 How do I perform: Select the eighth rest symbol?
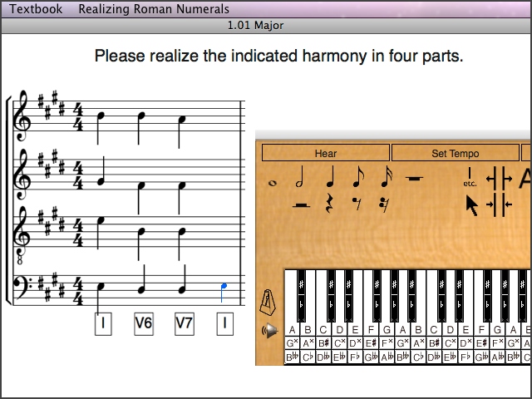[357, 202]
